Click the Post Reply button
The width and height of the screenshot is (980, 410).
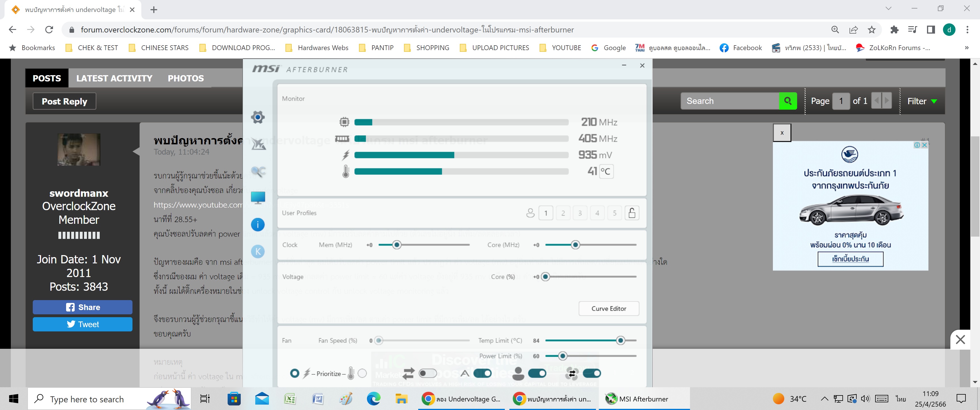pos(64,101)
